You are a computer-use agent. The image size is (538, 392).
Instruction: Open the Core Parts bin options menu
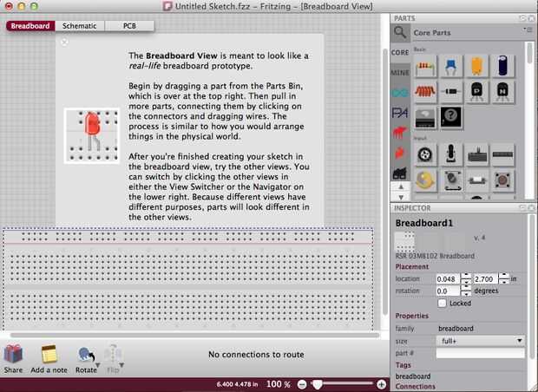528,29
